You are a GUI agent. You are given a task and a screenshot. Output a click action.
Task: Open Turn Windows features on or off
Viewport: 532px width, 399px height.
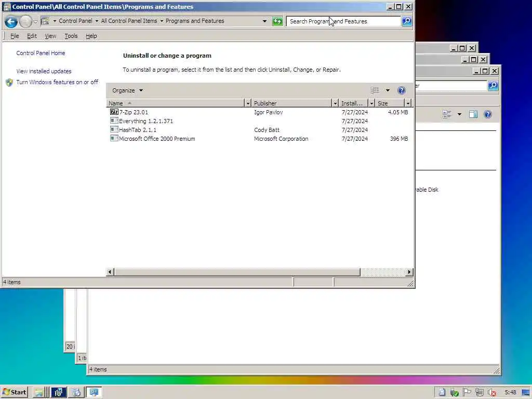coord(57,82)
